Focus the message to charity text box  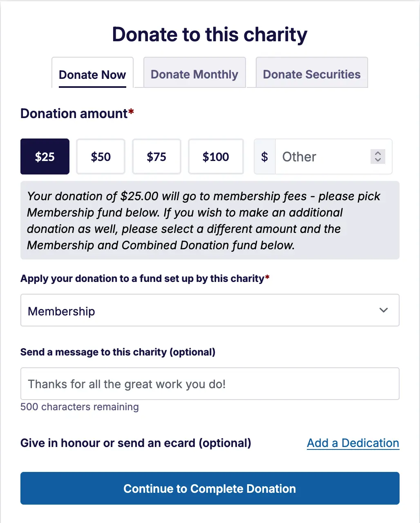coord(210,384)
